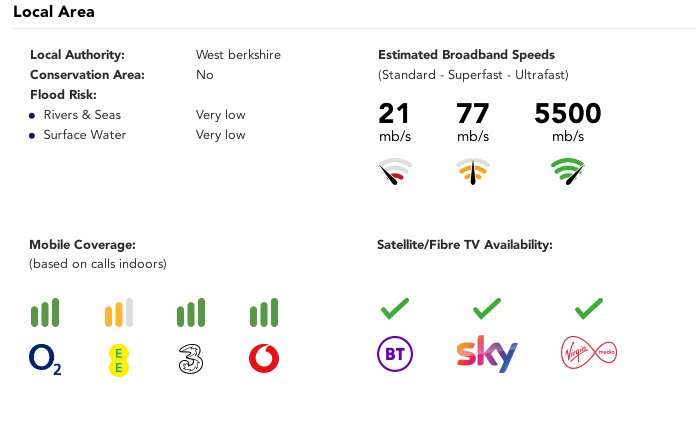
Task: Click the green checkmark above BT
Action: point(395,309)
